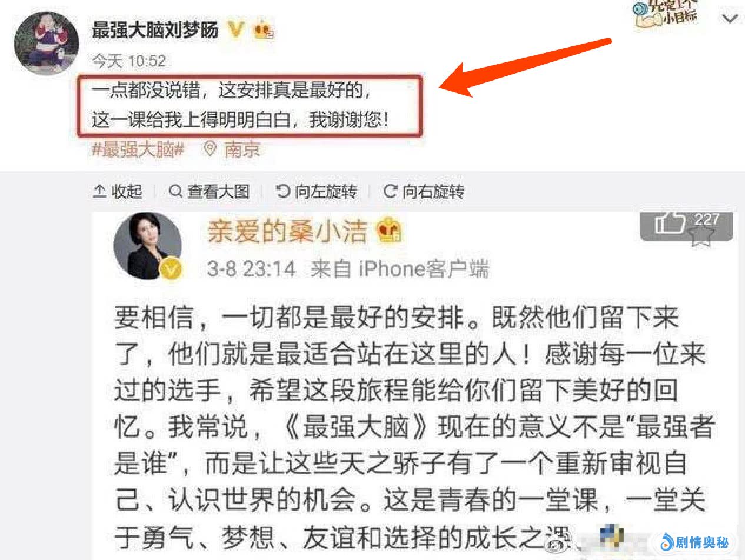Click the star favorite icon
This screenshot has height=560, width=745.
tap(701, 234)
